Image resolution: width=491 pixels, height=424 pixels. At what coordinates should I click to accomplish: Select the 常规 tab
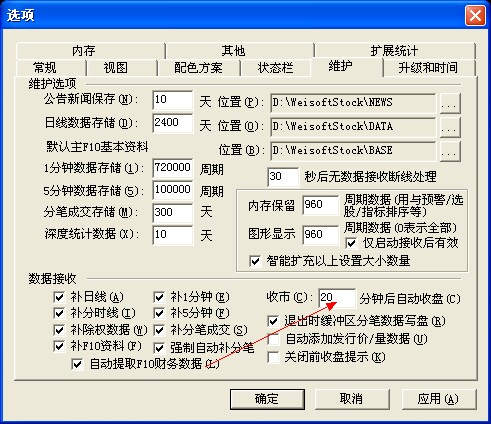(50, 68)
